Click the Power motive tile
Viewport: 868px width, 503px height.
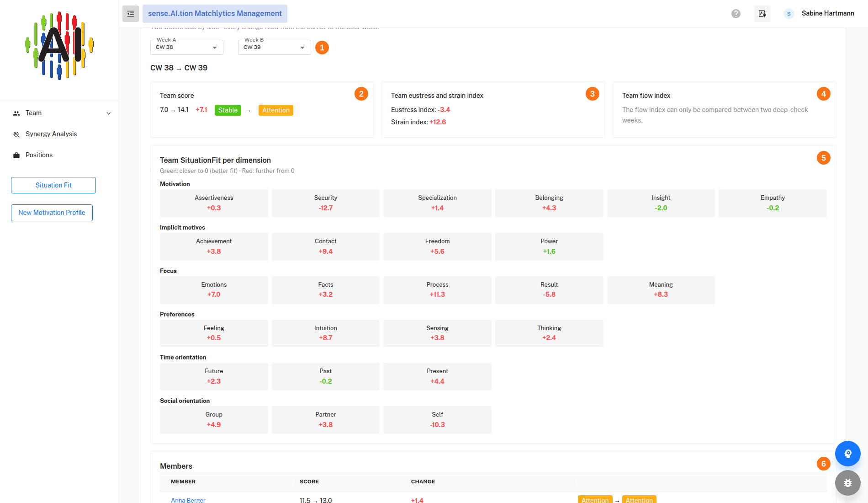549,246
